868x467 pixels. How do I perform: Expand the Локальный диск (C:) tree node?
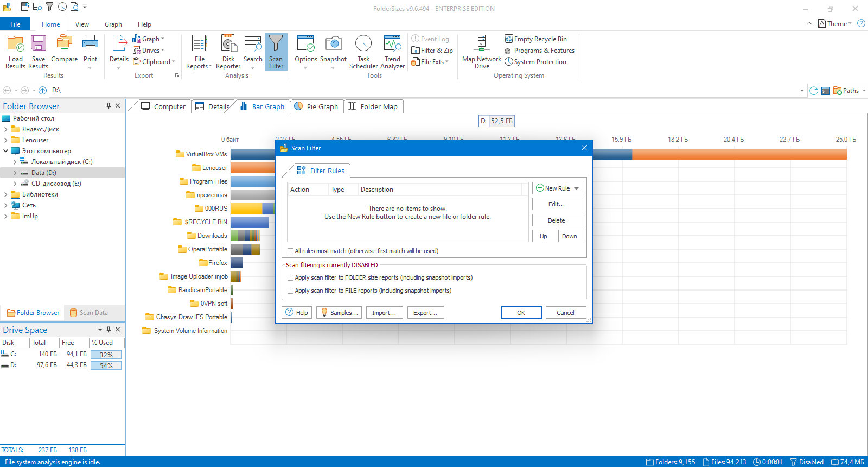[15, 162]
